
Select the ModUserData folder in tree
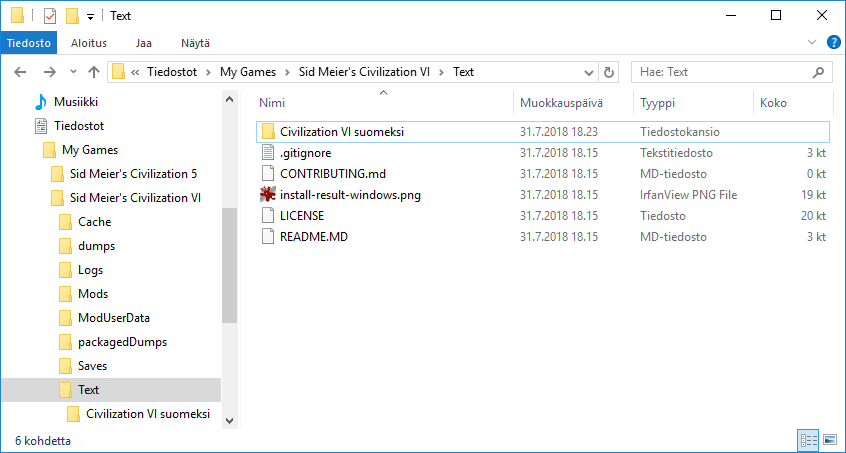coord(114,318)
